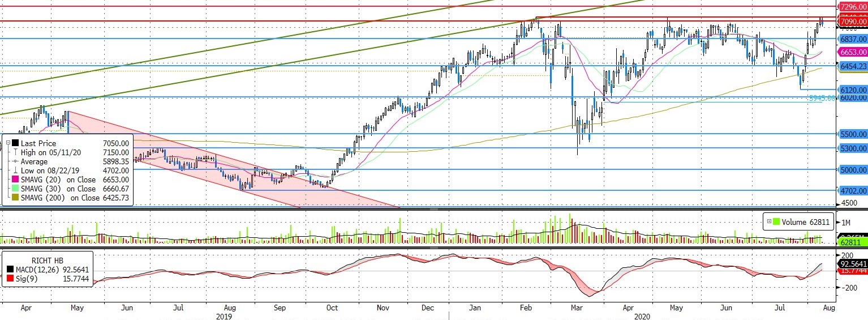
Task: Select the magenta 6653.00 SMAVG axis label
Action: coord(853,52)
